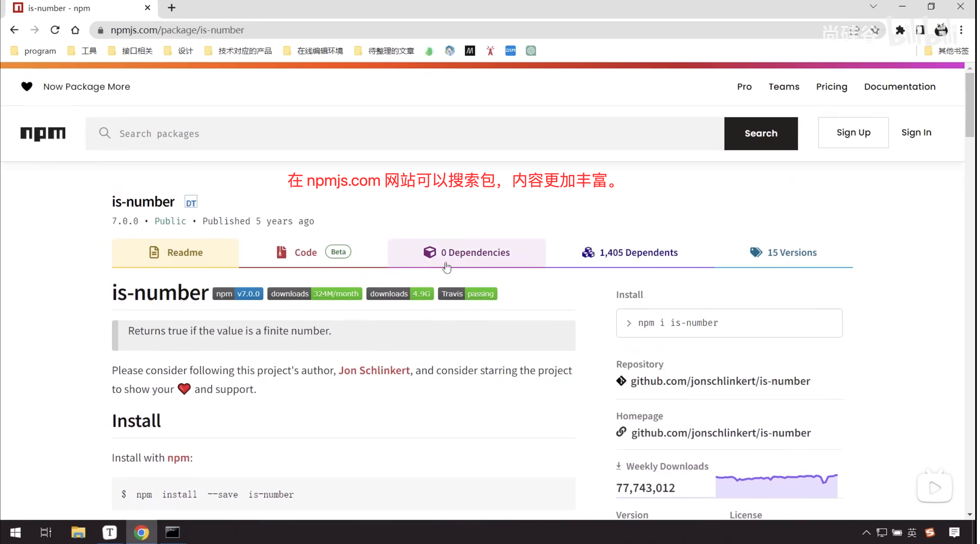
Task: Toggle the side panel icon in Chrome
Action: [x=920, y=30]
